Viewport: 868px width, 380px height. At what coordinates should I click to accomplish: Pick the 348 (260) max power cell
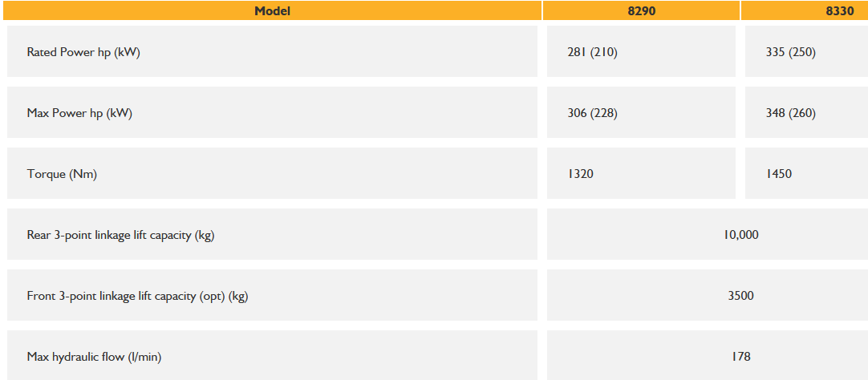tap(791, 113)
